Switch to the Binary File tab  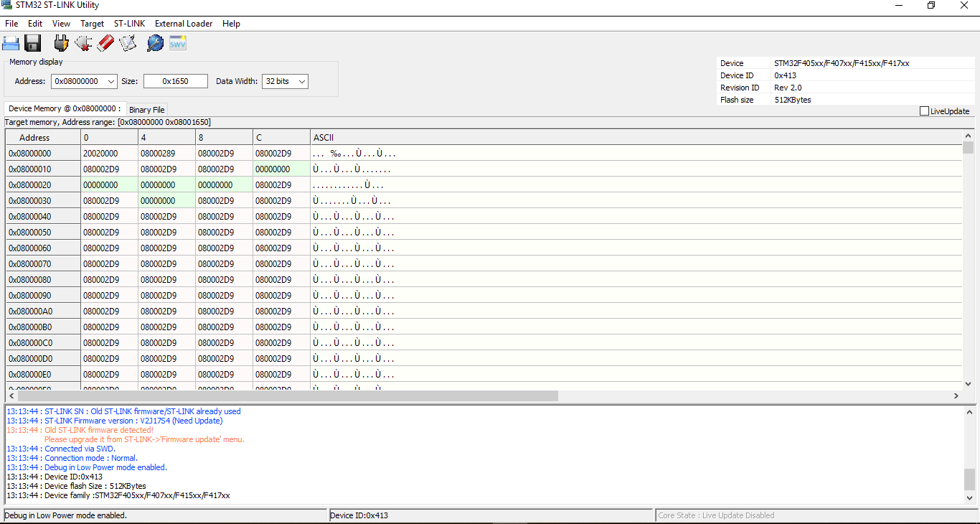[x=147, y=110]
